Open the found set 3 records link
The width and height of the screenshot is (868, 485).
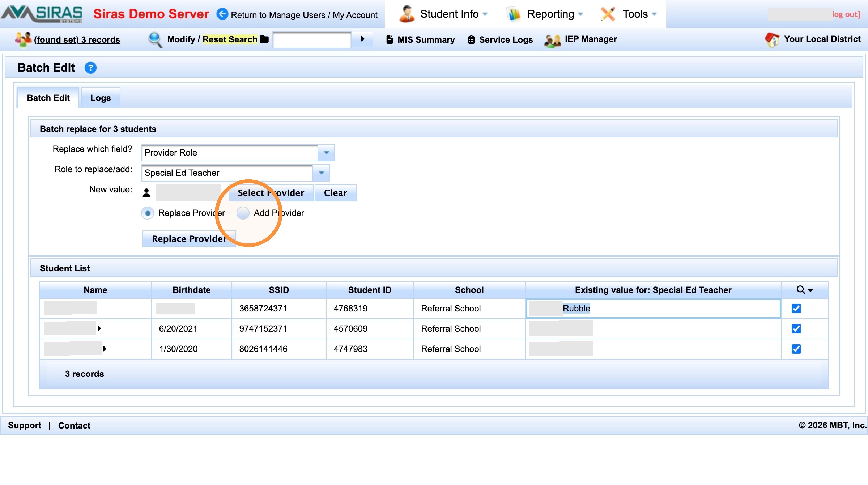coord(77,39)
